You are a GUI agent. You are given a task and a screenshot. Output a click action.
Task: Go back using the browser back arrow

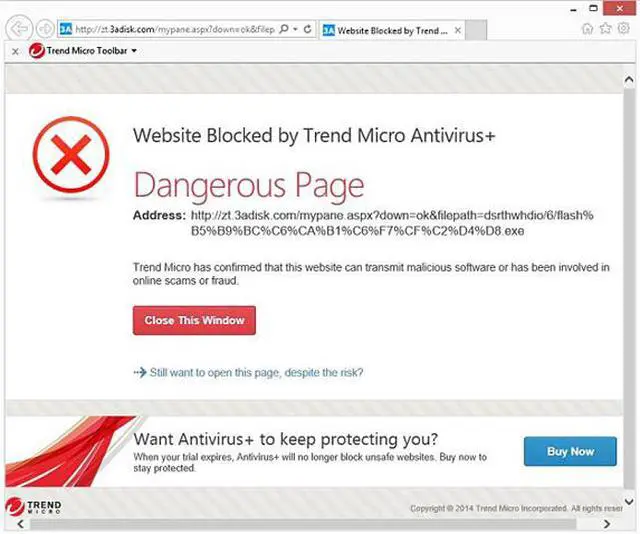pos(19,29)
